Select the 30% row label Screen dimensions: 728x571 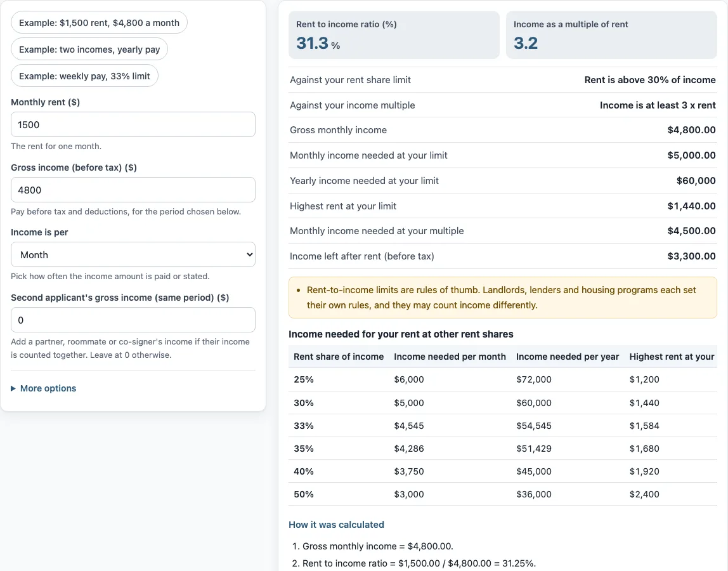pyautogui.click(x=304, y=404)
